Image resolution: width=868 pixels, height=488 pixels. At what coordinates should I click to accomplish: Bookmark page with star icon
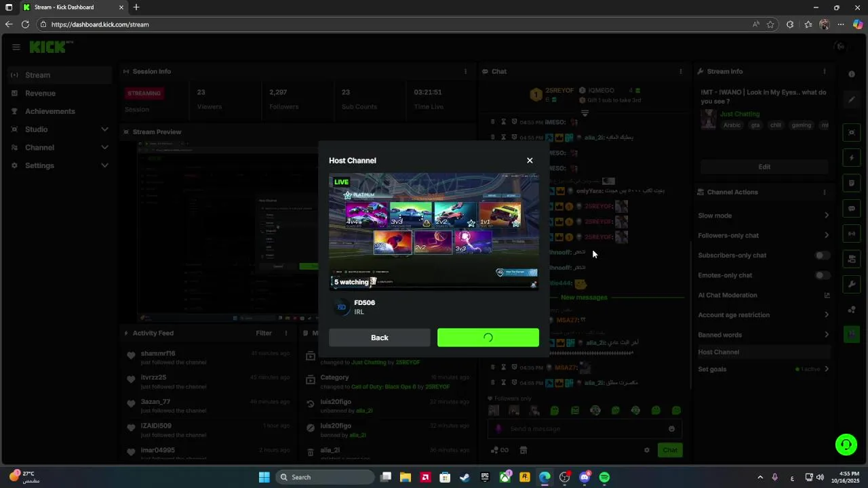pyautogui.click(x=770, y=24)
